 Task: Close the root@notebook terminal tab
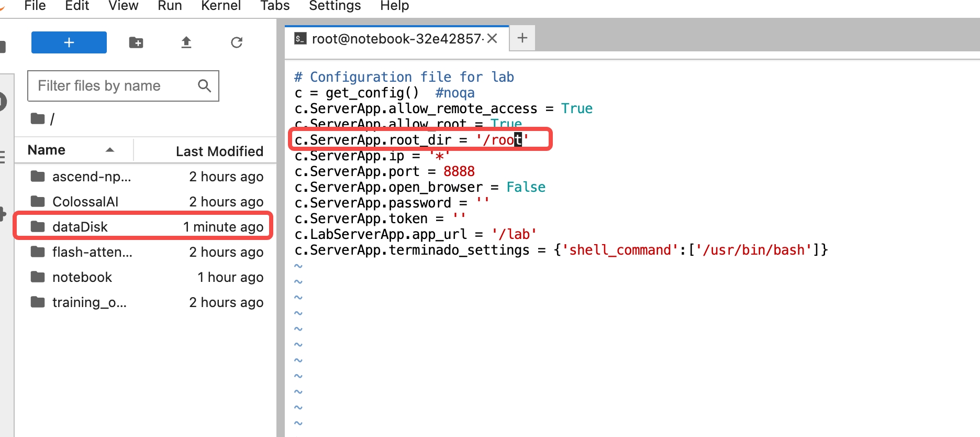point(492,39)
